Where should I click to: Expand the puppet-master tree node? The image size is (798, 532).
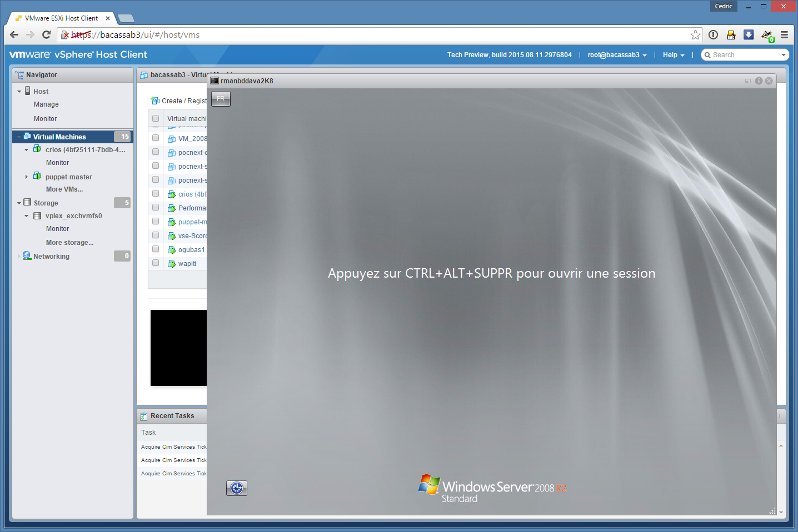[x=26, y=177]
